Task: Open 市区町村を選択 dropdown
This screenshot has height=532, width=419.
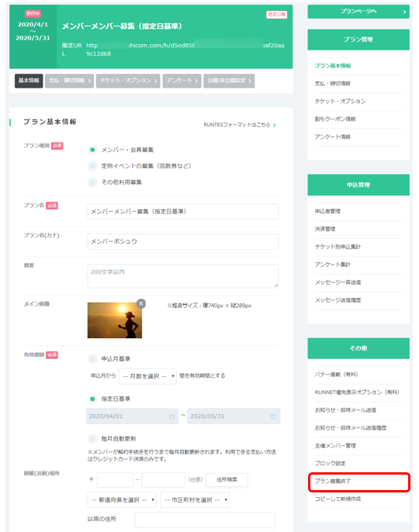Action: pyautogui.click(x=195, y=499)
